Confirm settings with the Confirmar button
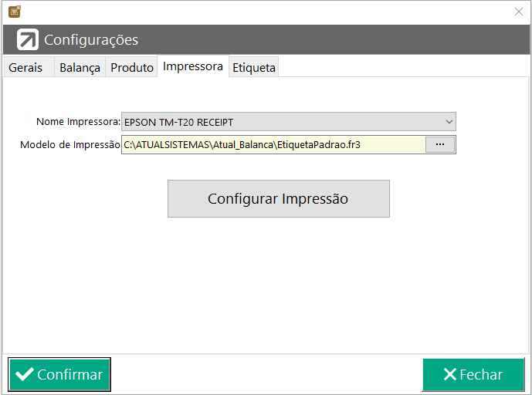The width and height of the screenshot is (532, 395). [x=59, y=374]
